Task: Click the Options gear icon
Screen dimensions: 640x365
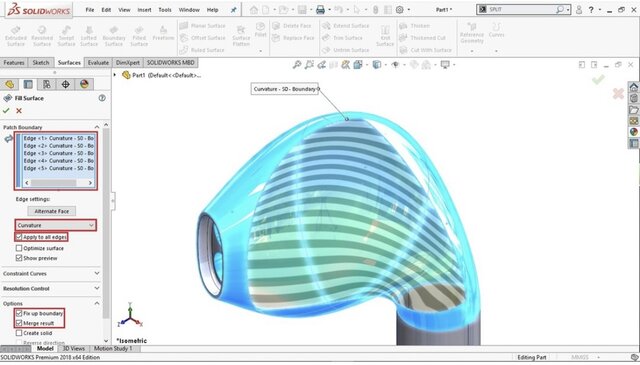Action: 400,9
